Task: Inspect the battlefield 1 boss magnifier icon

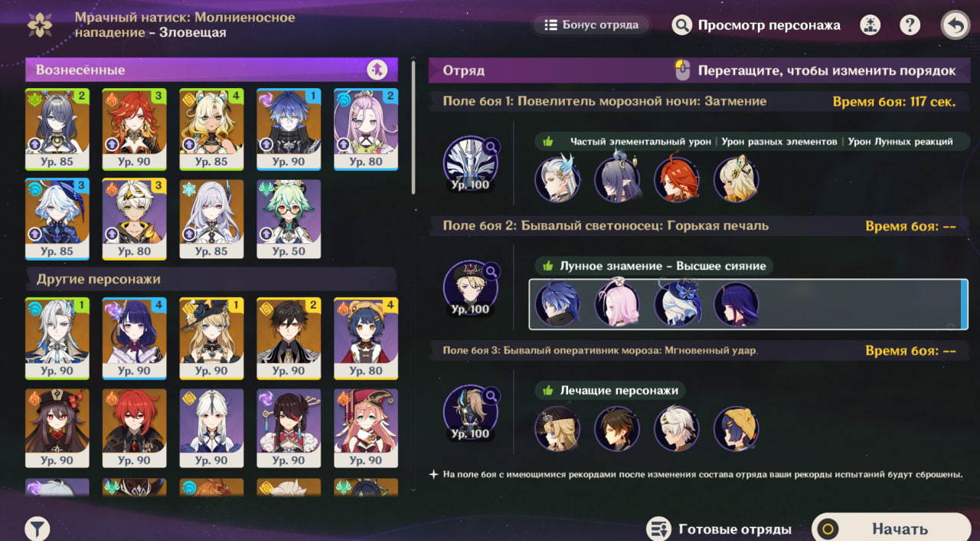Action: click(x=492, y=146)
